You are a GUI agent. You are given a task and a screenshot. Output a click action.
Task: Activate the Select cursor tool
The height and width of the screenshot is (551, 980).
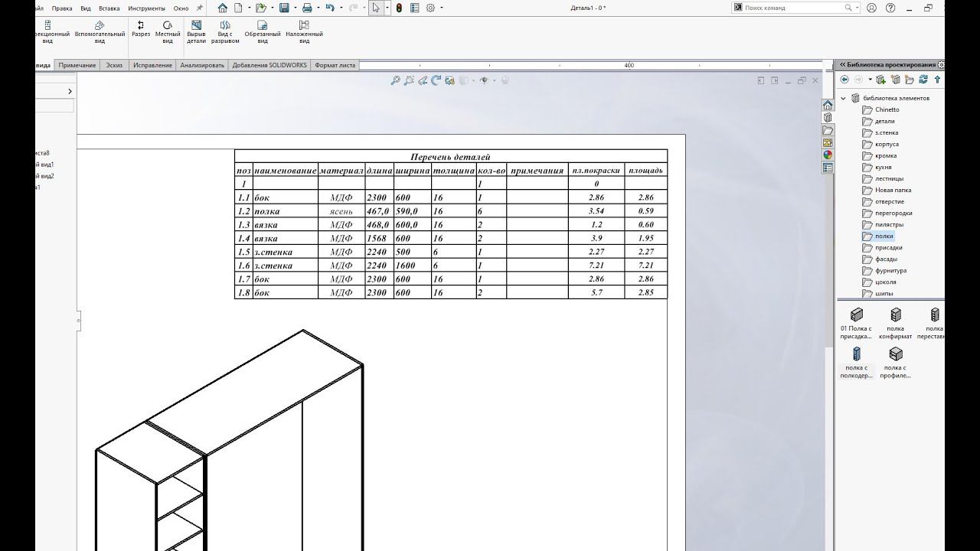(x=376, y=8)
